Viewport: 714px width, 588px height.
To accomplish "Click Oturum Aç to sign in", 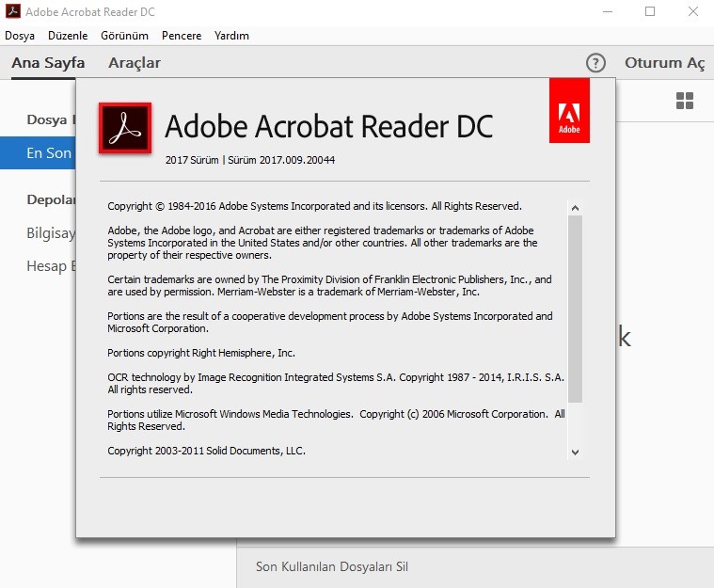I will click(664, 63).
